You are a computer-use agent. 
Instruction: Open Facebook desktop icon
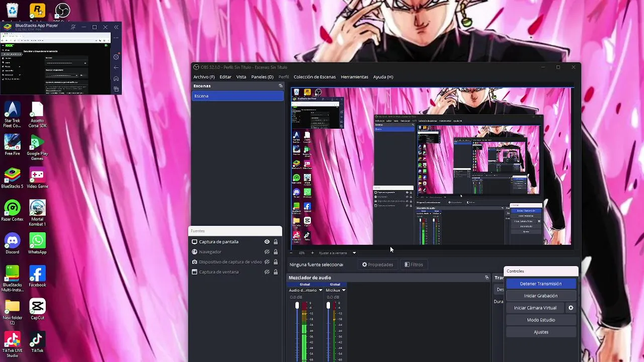(37, 277)
